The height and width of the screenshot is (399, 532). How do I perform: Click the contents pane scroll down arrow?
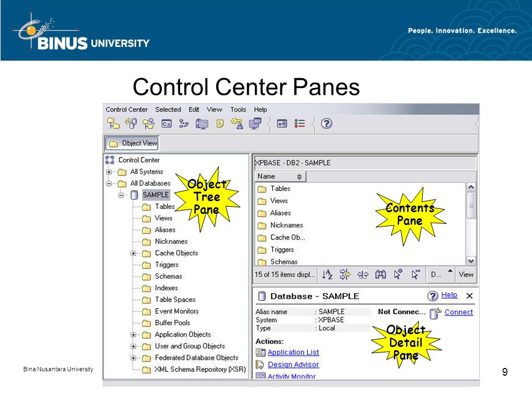point(471,260)
